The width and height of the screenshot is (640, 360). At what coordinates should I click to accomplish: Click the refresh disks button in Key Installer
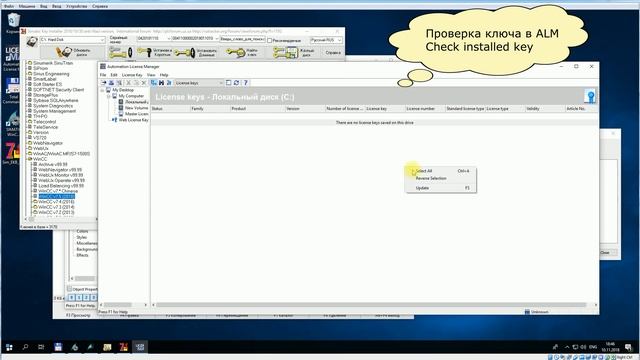(73, 52)
